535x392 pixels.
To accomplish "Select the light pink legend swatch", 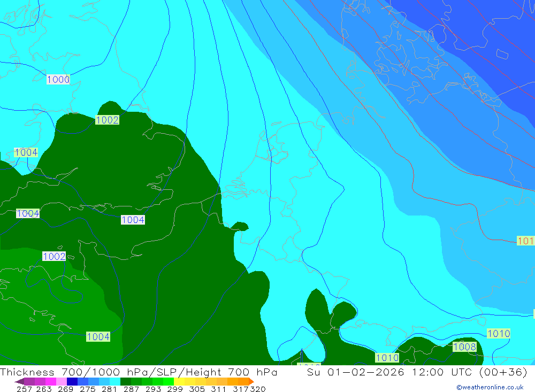I will pos(62,381).
